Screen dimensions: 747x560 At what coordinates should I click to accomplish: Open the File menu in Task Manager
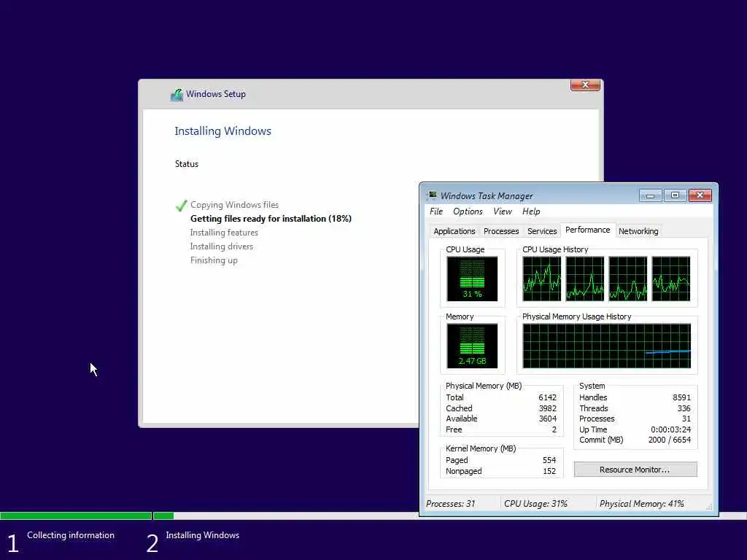[x=436, y=211]
